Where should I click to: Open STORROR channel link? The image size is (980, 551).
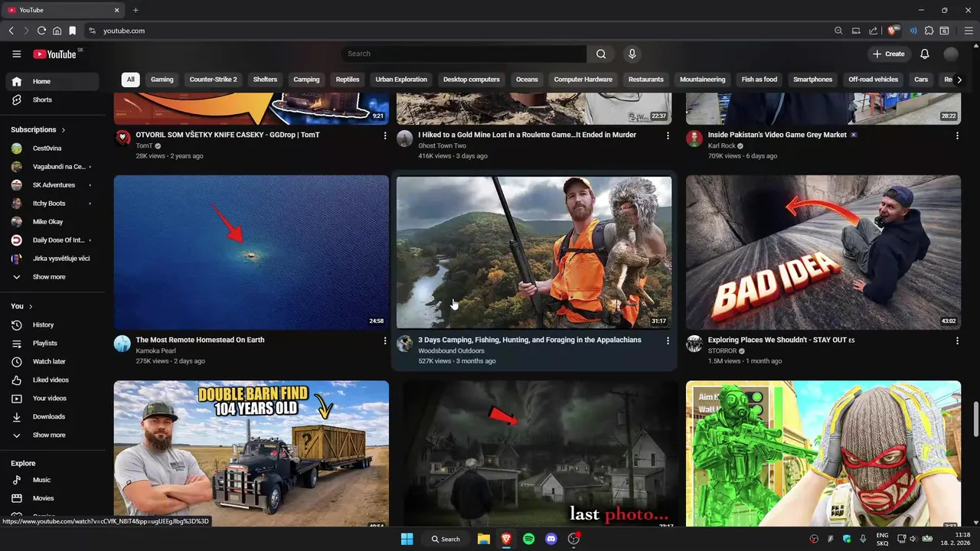[x=722, y=350]
